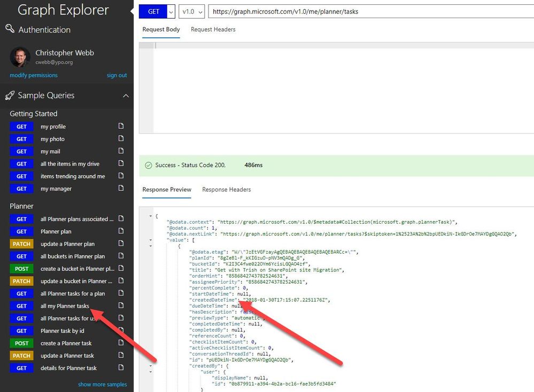Open docs icon for my photo query
Screen dimensions: 534x392
coord(121,138)
